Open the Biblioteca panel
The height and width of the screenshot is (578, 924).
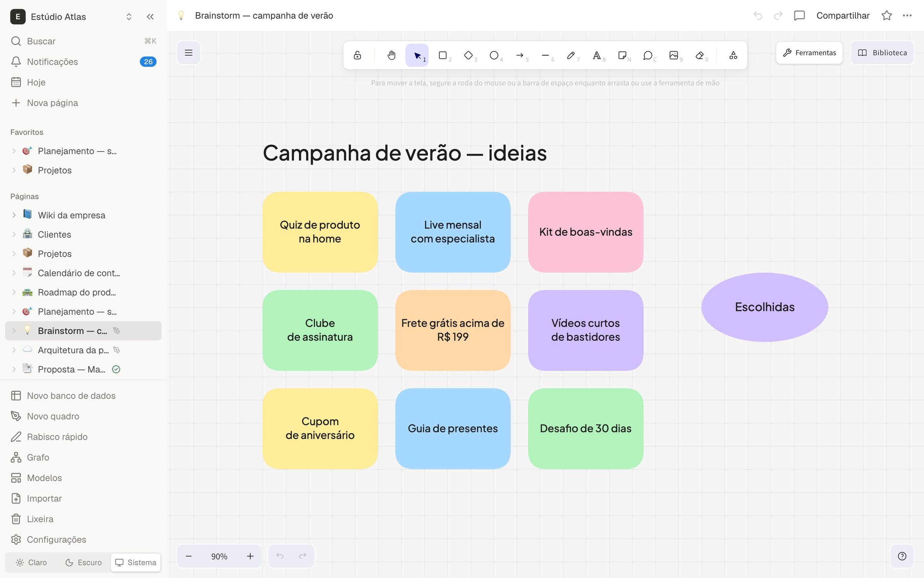[x=882, y=53]
